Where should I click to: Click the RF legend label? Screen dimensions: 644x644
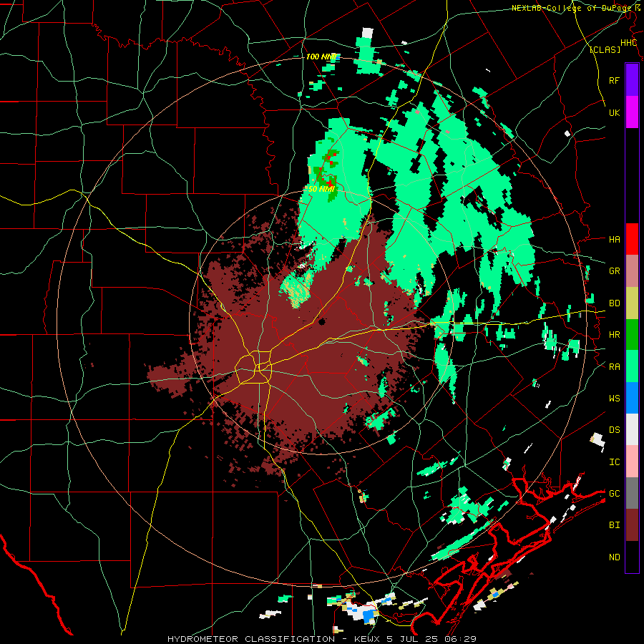[614, 80]
